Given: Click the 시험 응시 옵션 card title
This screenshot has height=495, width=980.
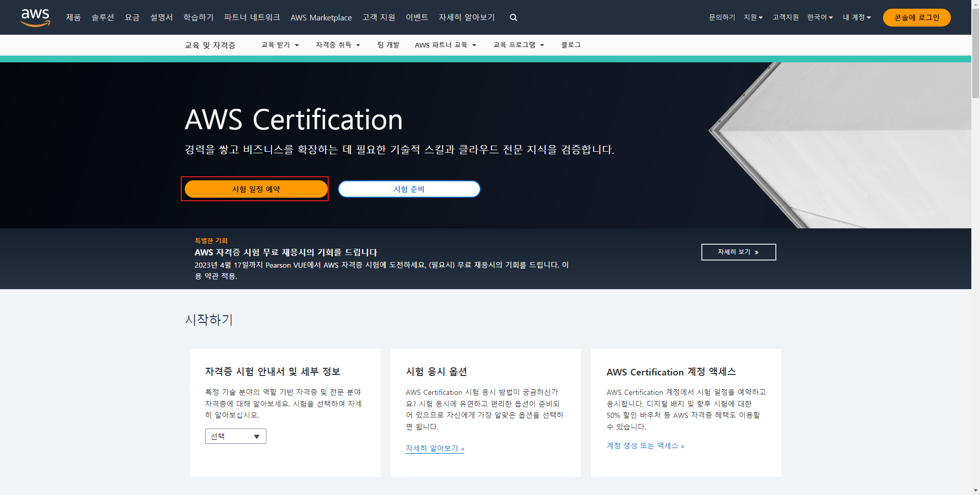Looking at the screenshot, I should (x=436, y=371).
